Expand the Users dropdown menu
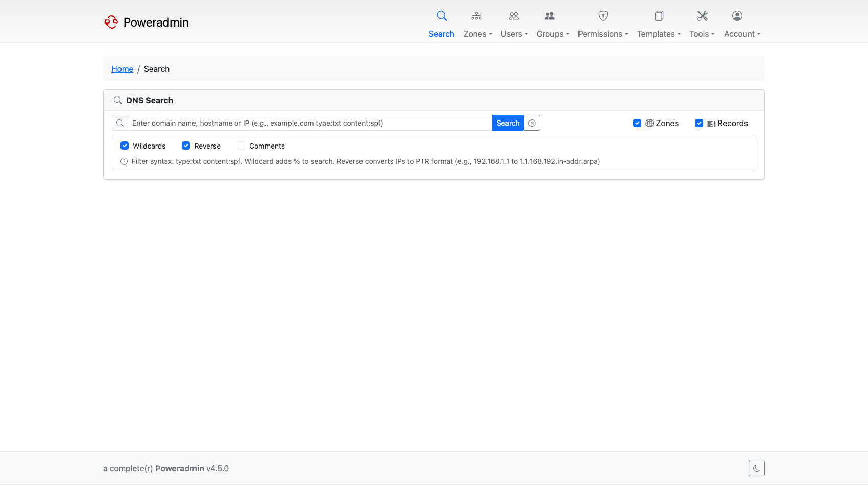 514,34
